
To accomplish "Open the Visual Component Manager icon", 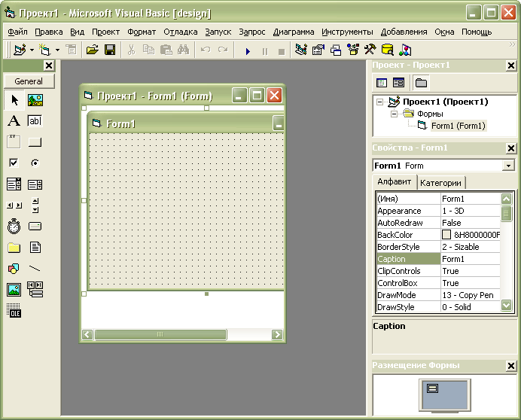I will pos(405,50).
